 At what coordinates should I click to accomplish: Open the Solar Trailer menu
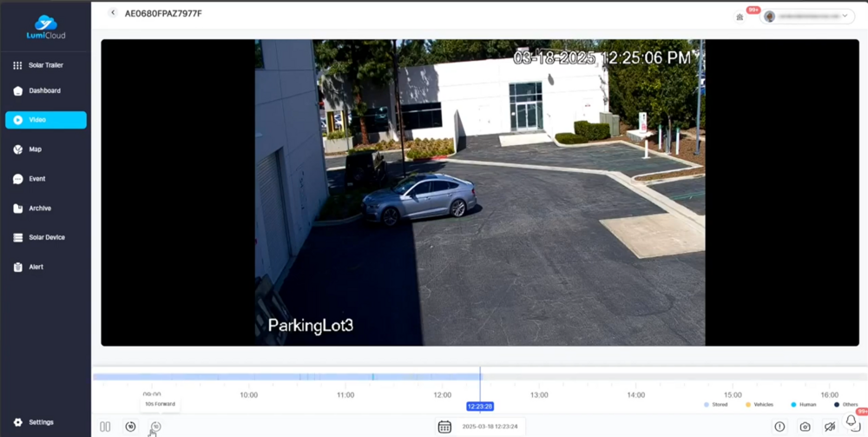[45, 65]
